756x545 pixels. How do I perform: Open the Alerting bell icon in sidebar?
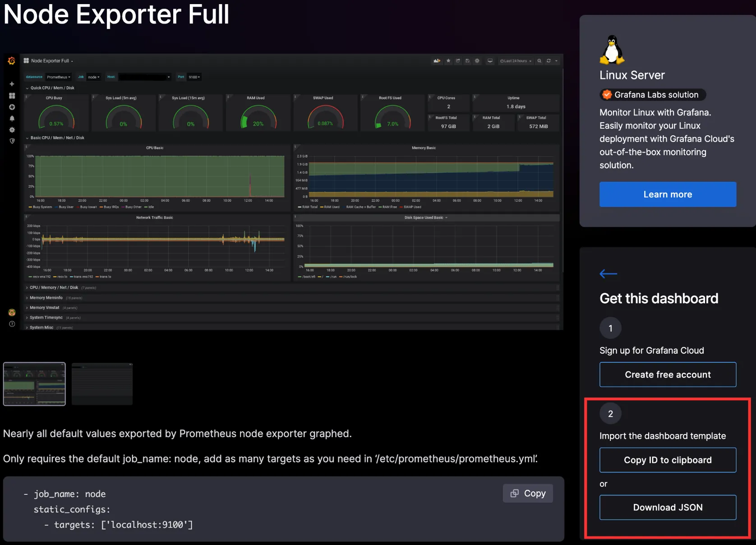pyautogui.click(x=12, y=118)
